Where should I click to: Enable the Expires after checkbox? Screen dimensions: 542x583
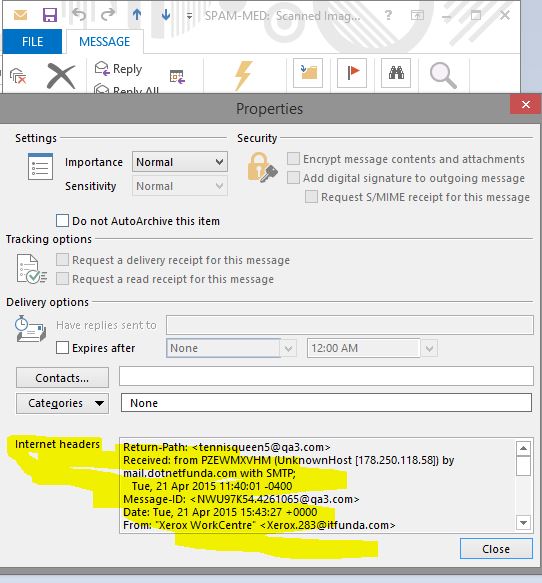(x=62, y=348)
